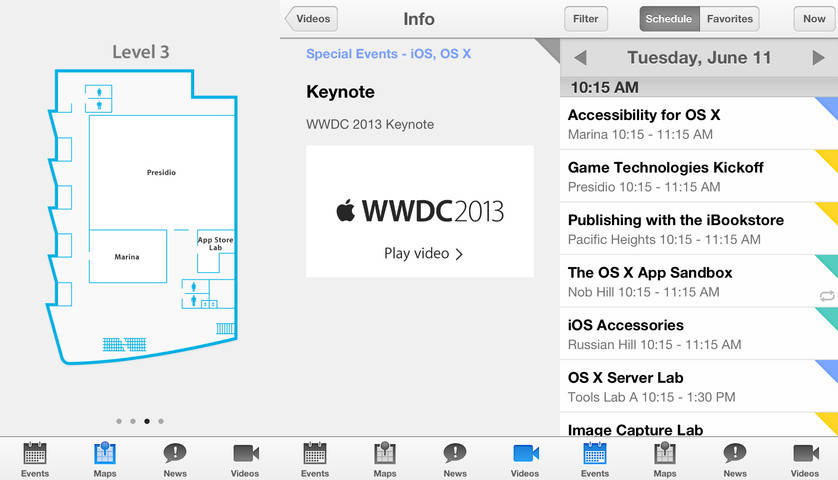Go to previous day using left arrow

point(581,58)
